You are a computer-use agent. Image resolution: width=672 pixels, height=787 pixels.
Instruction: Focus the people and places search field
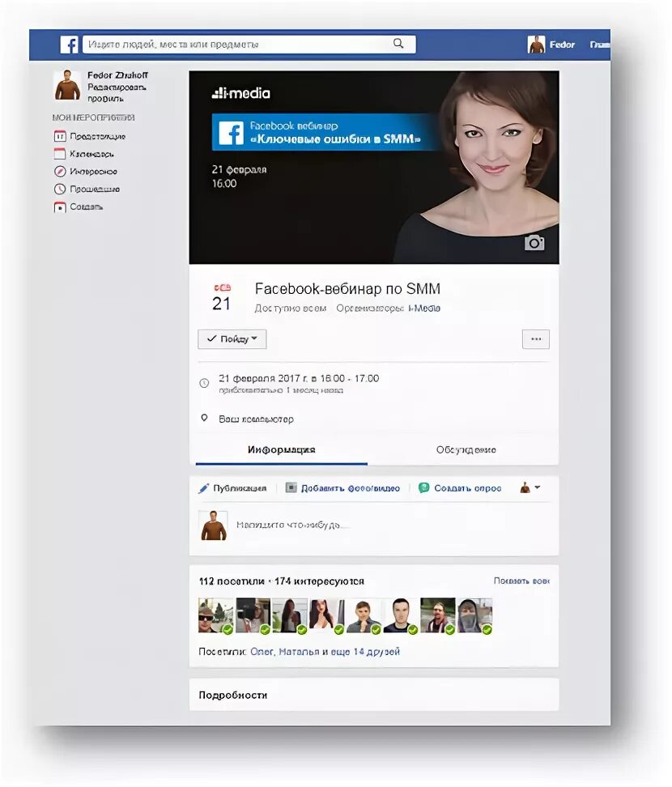point(249,45)
